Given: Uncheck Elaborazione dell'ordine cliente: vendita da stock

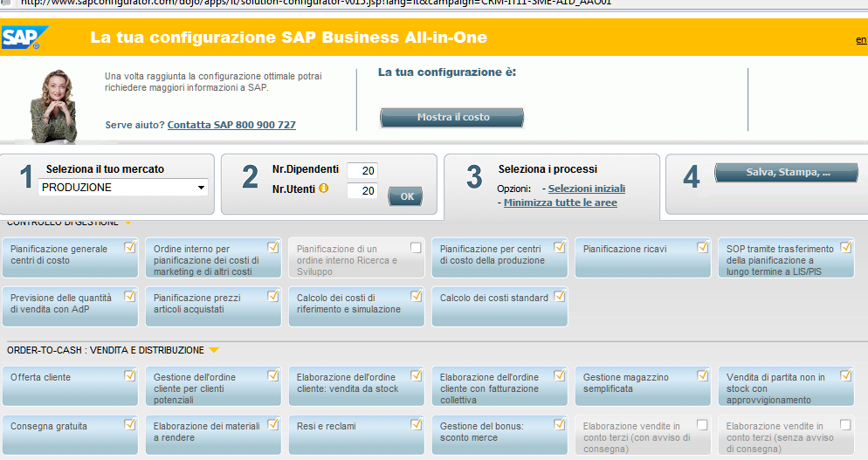Looking at the screenshot, I should [416, 376].
